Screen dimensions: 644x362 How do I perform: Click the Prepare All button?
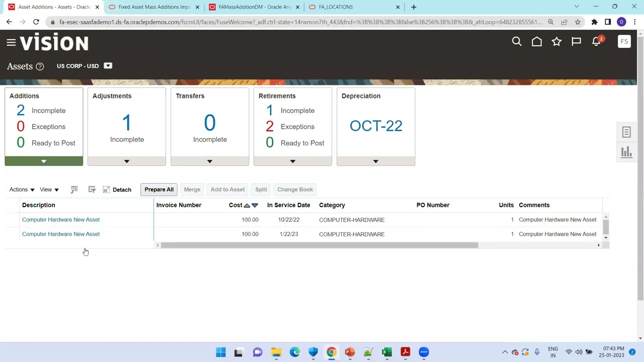(159, 190)
